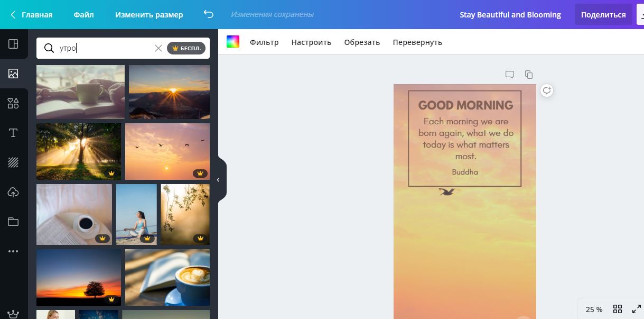Open the Photos panel in sidebar
The height and width of the screenshot is (319, 644).
pyautogui.click(x=13, y=74)
